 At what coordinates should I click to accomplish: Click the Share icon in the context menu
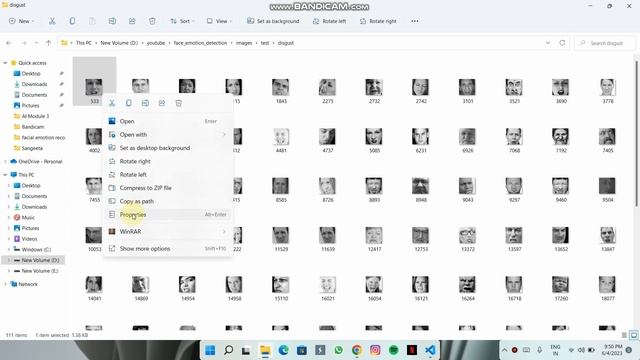coord(162,103)
